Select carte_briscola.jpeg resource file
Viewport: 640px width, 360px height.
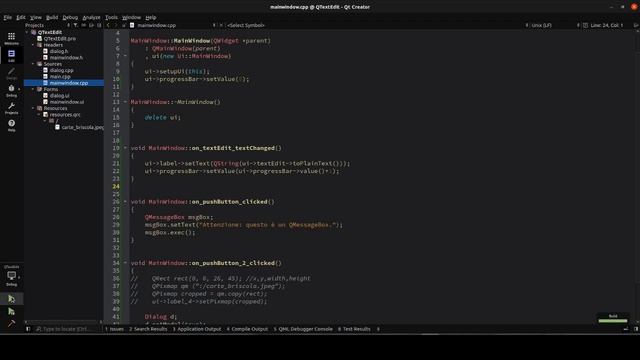(82, 127)
